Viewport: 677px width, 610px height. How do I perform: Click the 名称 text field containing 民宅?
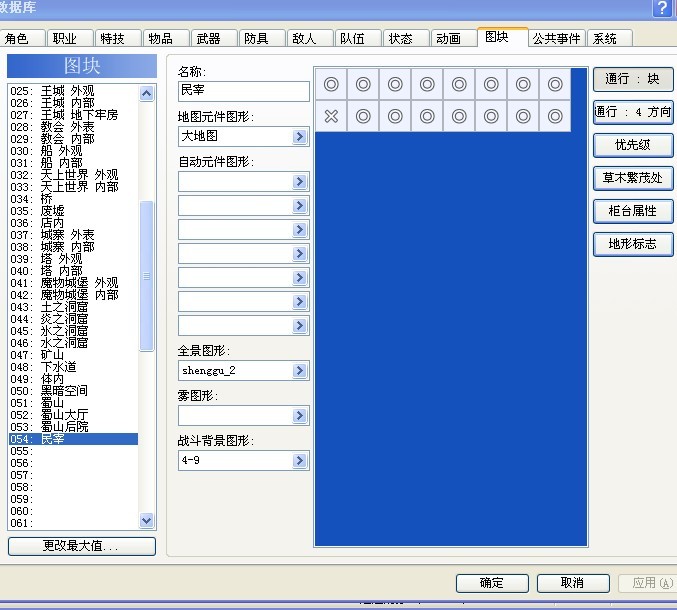point(244,91)
